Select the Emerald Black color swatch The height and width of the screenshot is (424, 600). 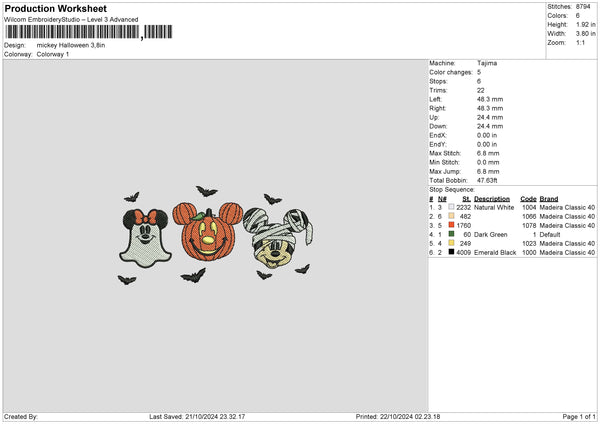[452, 252]
